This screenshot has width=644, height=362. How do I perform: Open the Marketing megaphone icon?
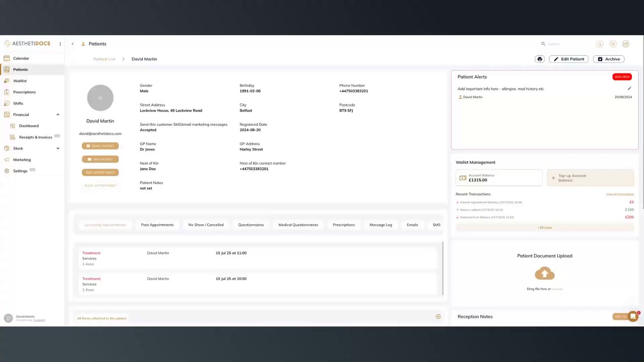(7, 160)
